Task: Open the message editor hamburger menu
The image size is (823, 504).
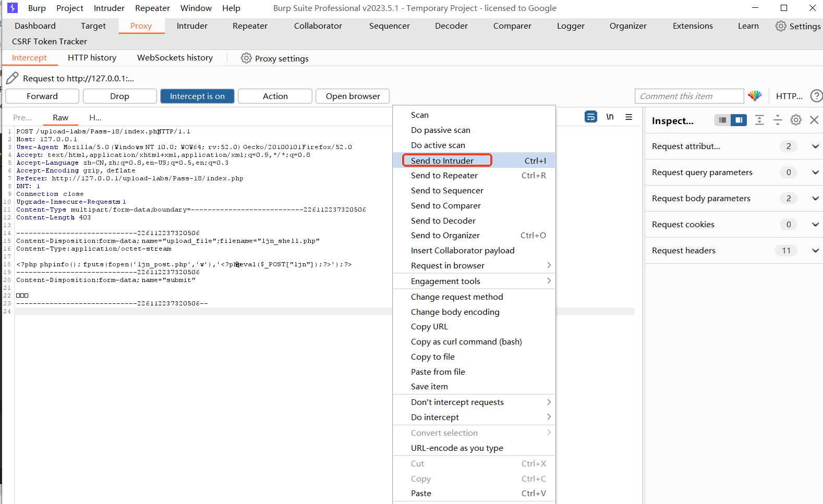Action: pyautogui.click(x=629, y=117)
